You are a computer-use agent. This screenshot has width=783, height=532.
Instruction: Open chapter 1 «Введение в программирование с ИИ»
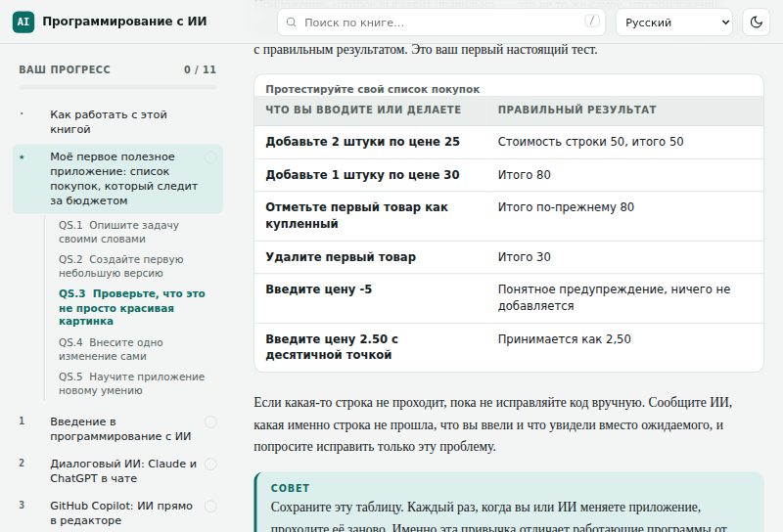pos(117,428)
